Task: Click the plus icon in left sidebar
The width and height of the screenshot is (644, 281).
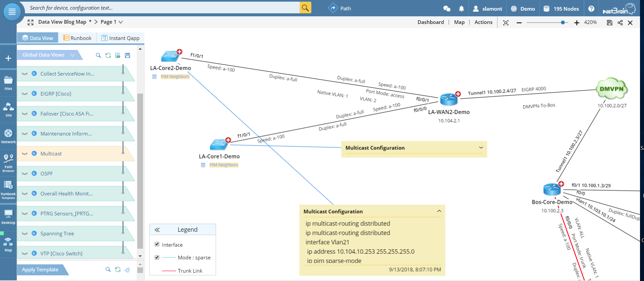Action: pos(8,58)
